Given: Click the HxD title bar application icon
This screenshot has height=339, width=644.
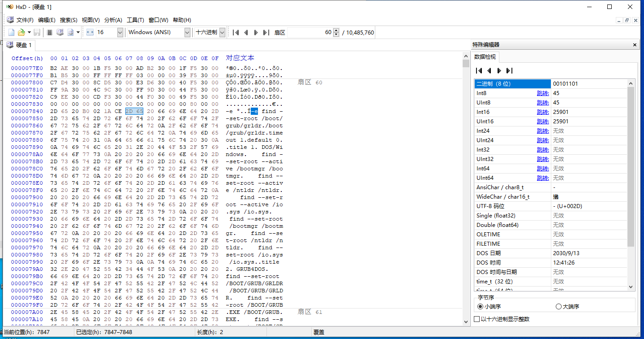Looking at the screenshot, I should tap(9, 7).
